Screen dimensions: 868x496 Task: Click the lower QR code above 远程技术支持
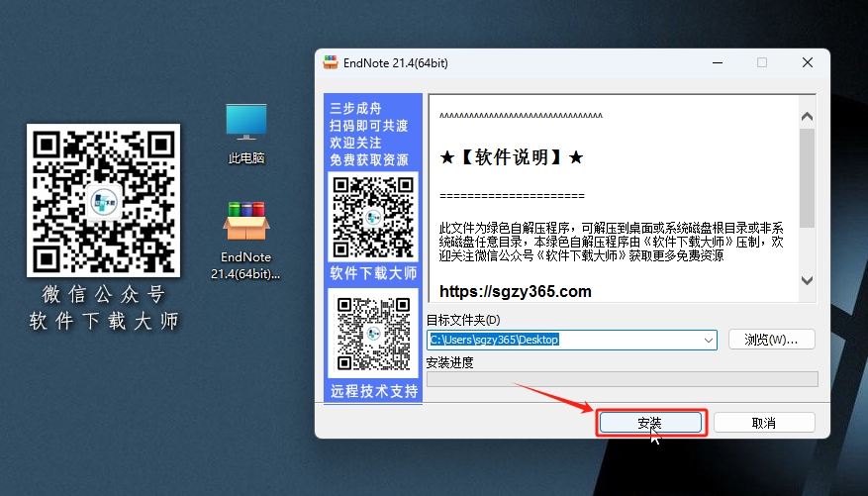[x=373, y=334]
